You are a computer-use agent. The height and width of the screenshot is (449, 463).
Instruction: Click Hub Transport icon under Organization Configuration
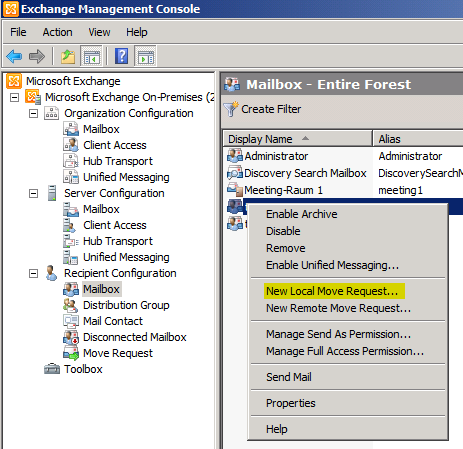tap(71, 161)
